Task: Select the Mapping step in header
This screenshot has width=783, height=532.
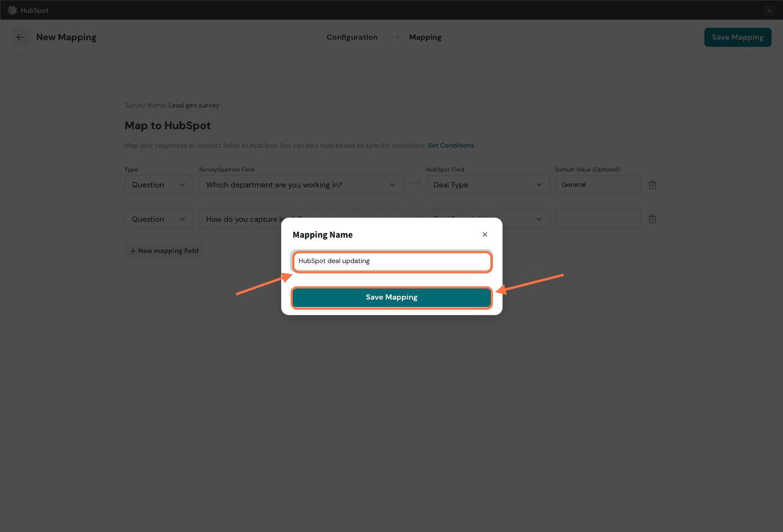Action: (x=425, y=37)
